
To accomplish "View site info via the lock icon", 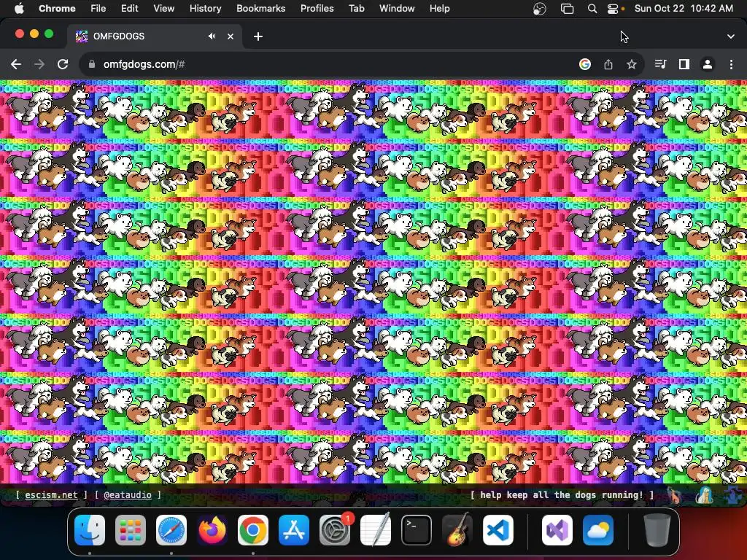I will [x=92, y=64].
